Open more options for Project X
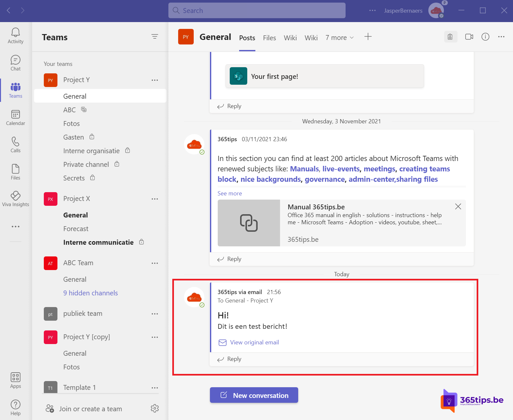The image size is (513, 420). click(155, 199)
